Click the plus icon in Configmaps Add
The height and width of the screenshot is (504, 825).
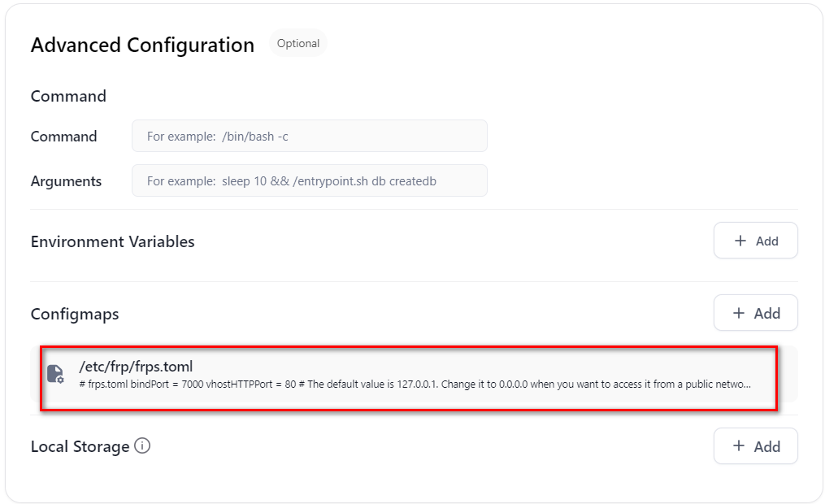[x=739, y=313]
